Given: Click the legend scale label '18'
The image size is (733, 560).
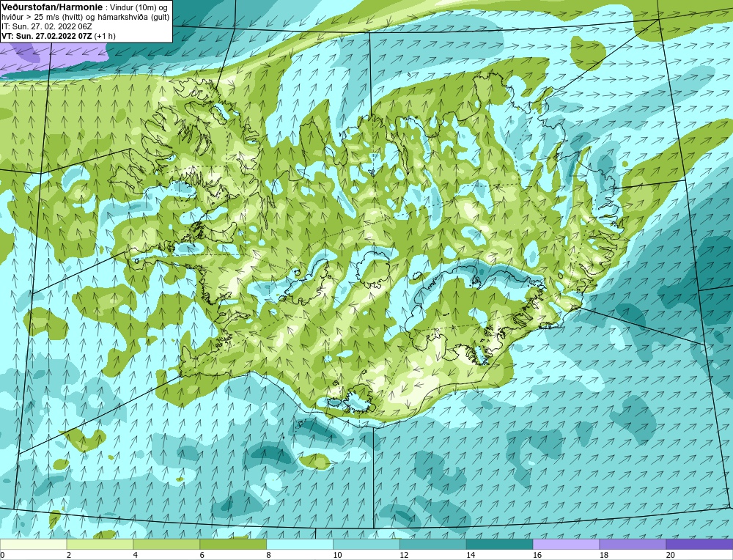Looking at the screenshot, I should 604,555.
